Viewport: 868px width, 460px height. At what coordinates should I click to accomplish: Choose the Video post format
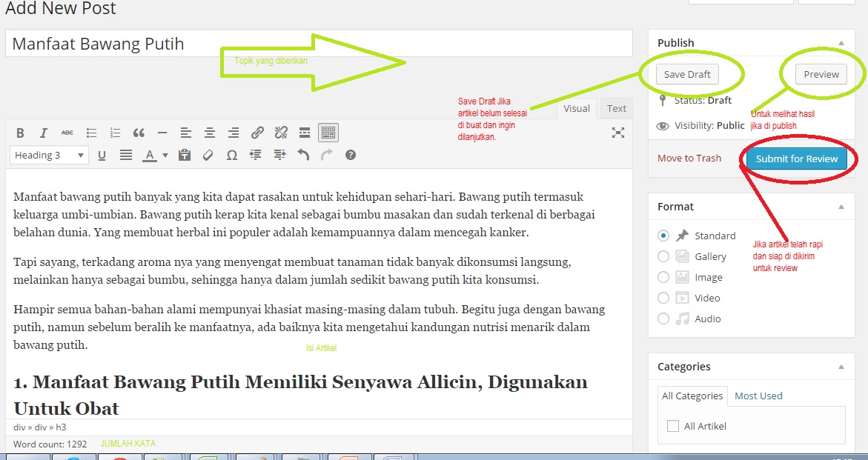click(663, 298)
